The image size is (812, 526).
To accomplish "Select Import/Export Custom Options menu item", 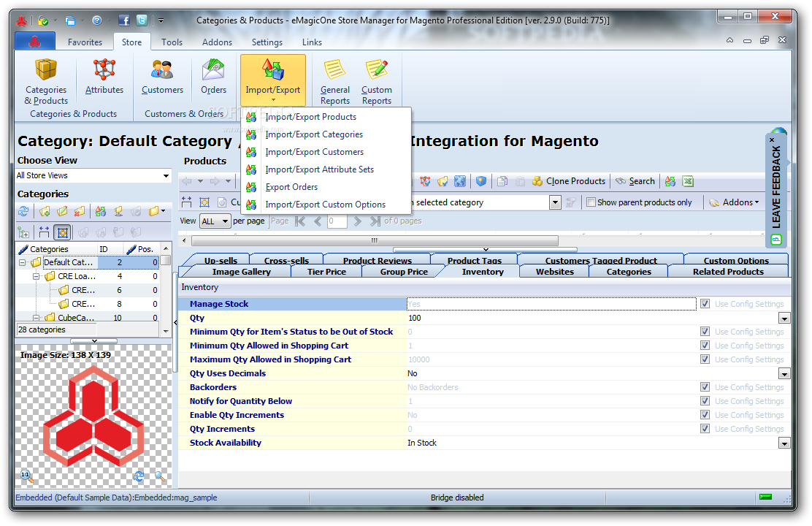I will click(x=326, y=205).
